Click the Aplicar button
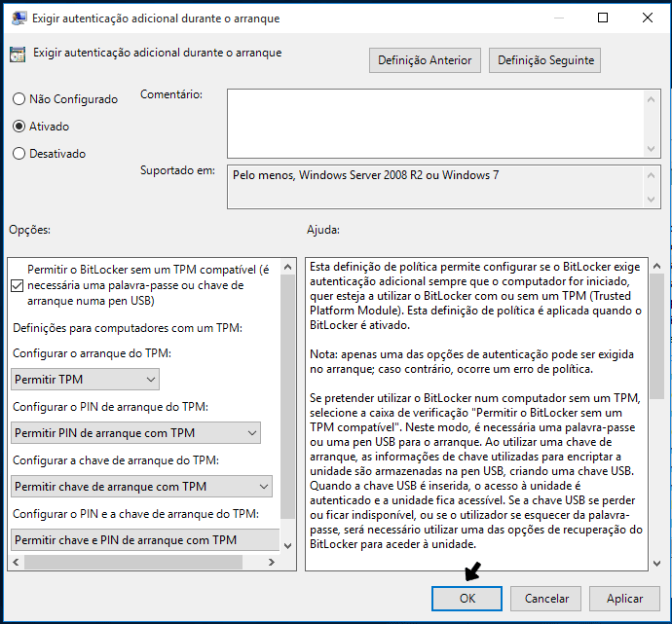This screenshot has width=672, height=624. [624, 599]
